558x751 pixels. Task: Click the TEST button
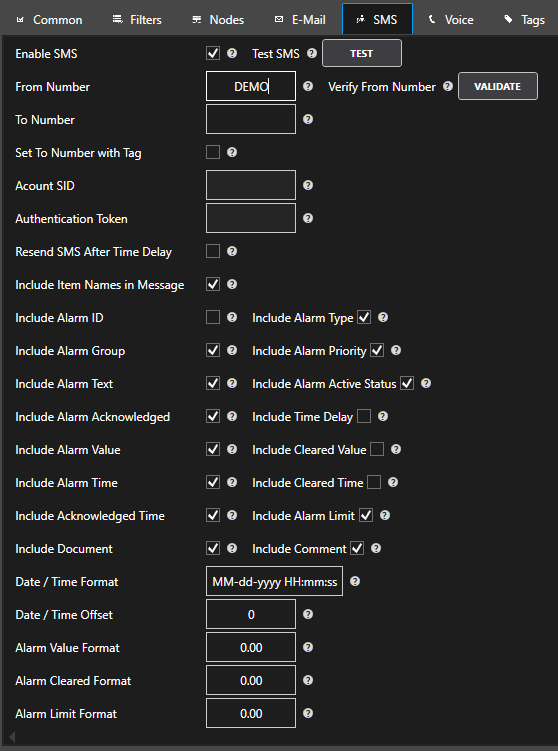(362, 53)
